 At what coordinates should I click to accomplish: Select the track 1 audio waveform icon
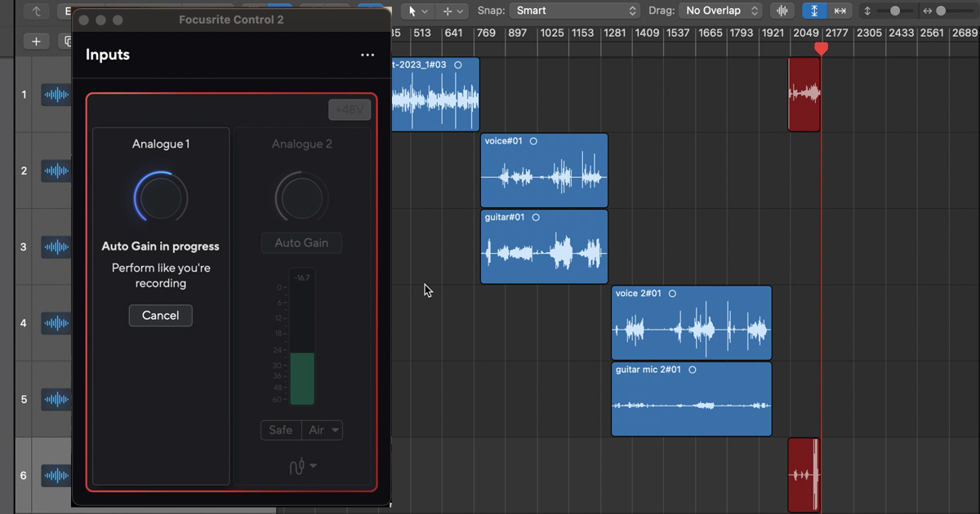56,95
